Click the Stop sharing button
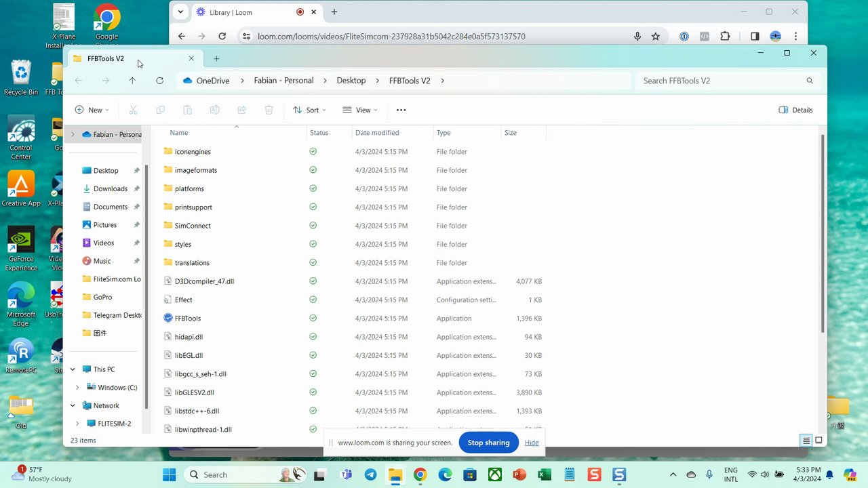This screenshot has height=488, width=868. tap(488, 443)
